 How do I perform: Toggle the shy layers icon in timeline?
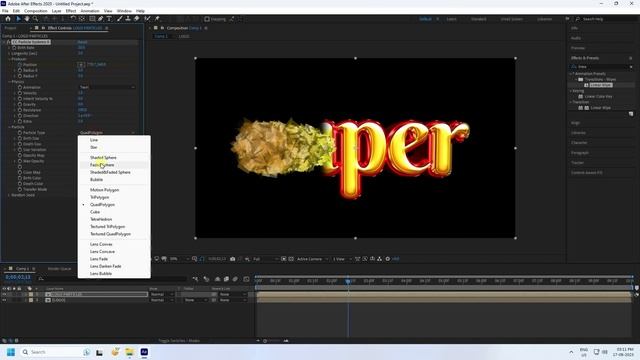217,279
